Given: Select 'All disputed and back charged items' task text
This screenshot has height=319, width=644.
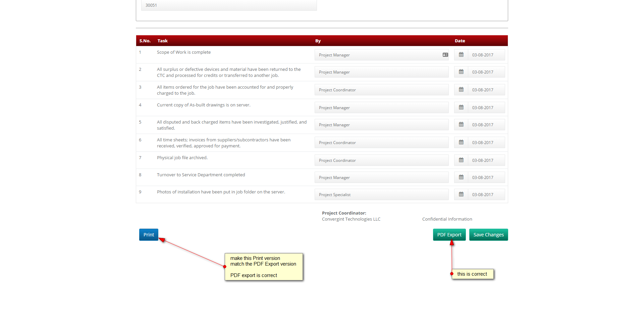Looking at the screenshot, I should (232, 125).
